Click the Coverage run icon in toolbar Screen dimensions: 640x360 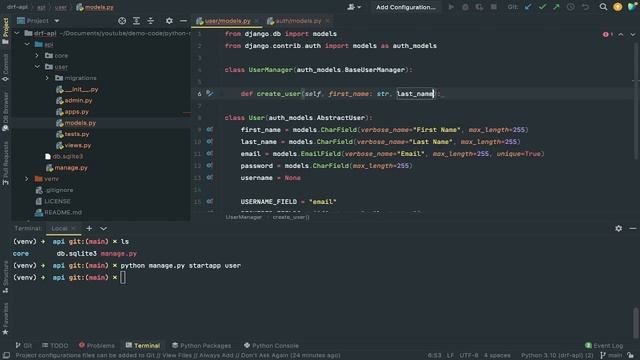click(x=479, y=7)
